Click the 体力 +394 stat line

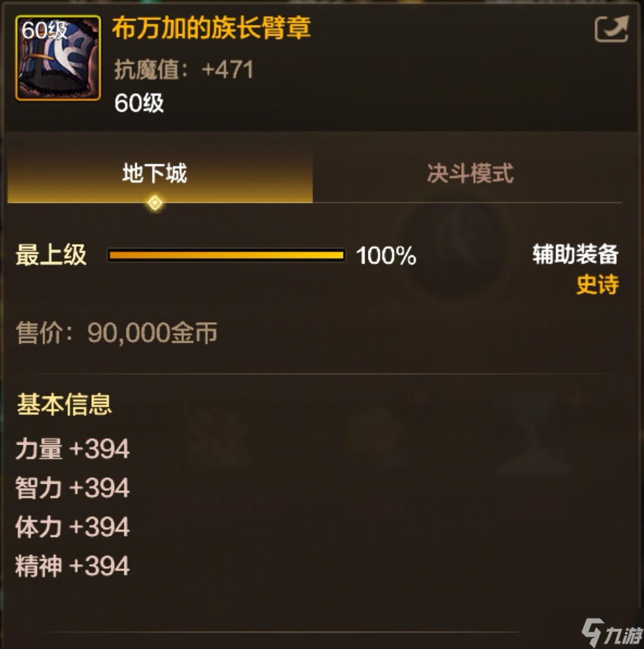[72, 527]
